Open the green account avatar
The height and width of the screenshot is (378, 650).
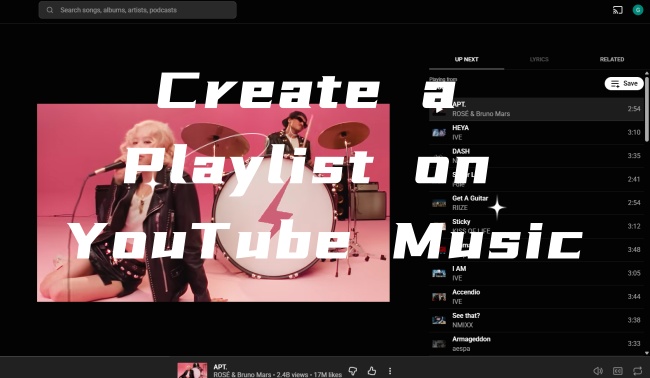pos(638,10)
